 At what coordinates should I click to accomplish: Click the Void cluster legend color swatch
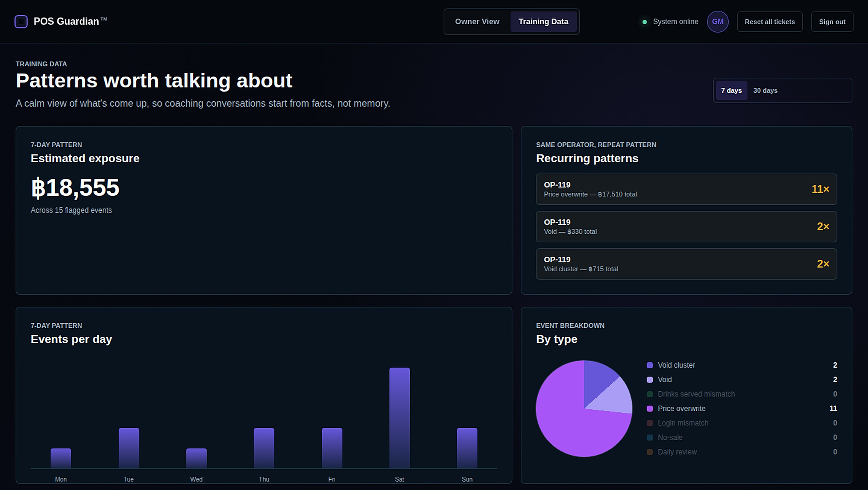[x=649, y=365]
